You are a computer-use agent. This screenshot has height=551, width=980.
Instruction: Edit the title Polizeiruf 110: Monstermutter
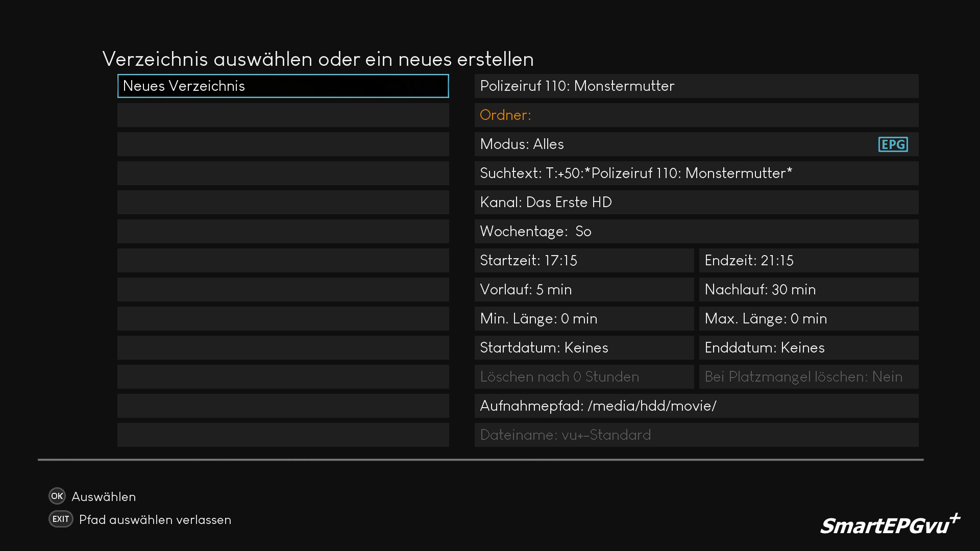(x=696, y=86)
